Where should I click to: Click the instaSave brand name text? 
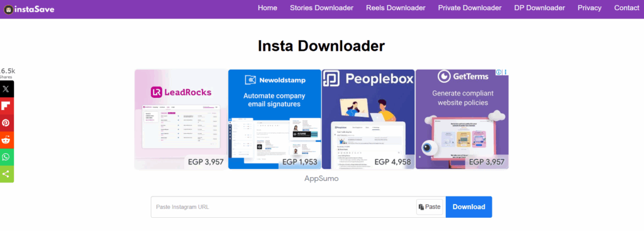(x=35, y=9)
